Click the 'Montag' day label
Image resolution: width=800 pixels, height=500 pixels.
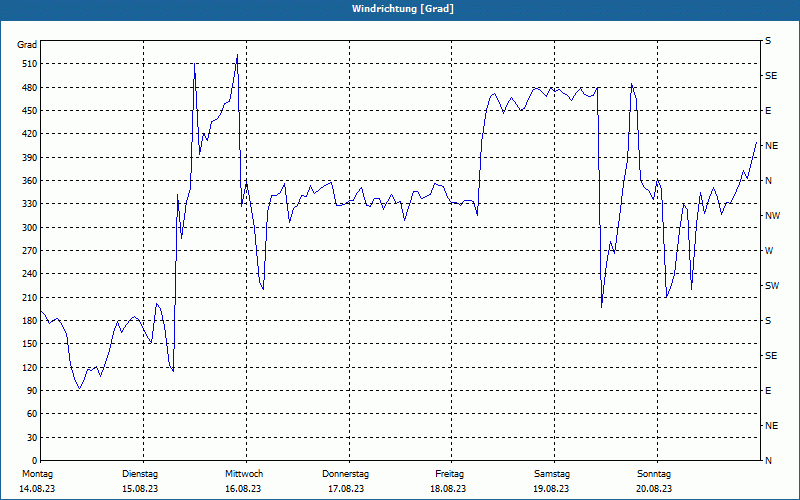coord(38,474)
